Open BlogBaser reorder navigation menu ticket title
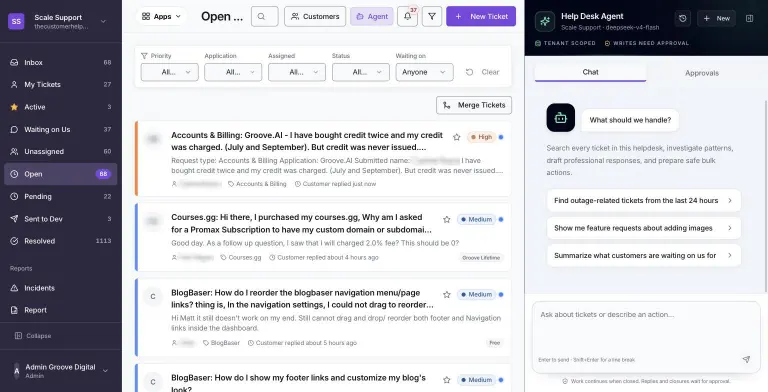Viewport: 768px width, 392px height. [x=302, y=298]
